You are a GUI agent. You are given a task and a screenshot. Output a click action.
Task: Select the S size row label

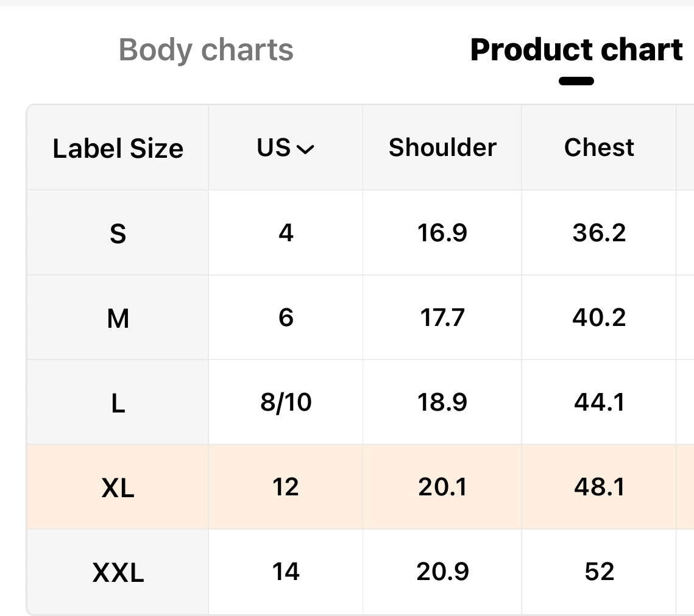pos(118,233)
